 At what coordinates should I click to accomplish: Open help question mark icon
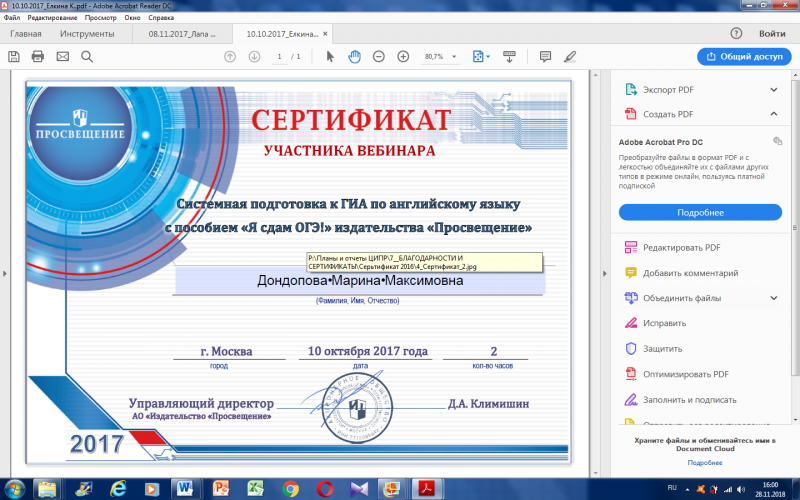coord(736,34)
